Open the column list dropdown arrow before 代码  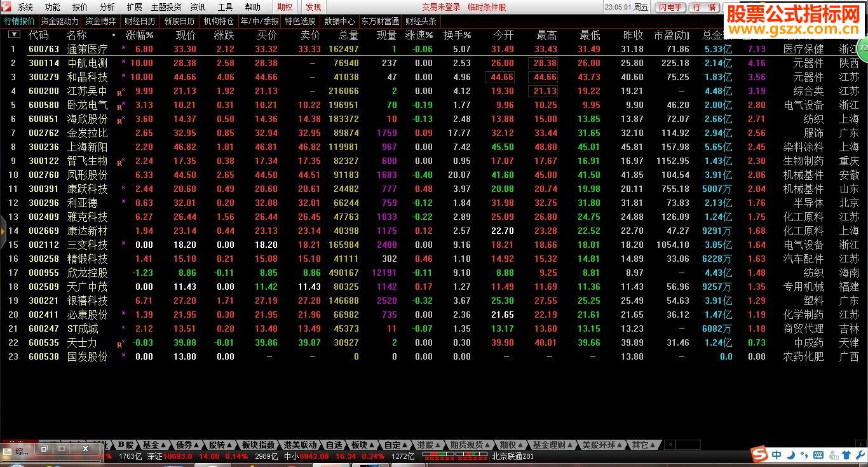click(x=14, y=35)
